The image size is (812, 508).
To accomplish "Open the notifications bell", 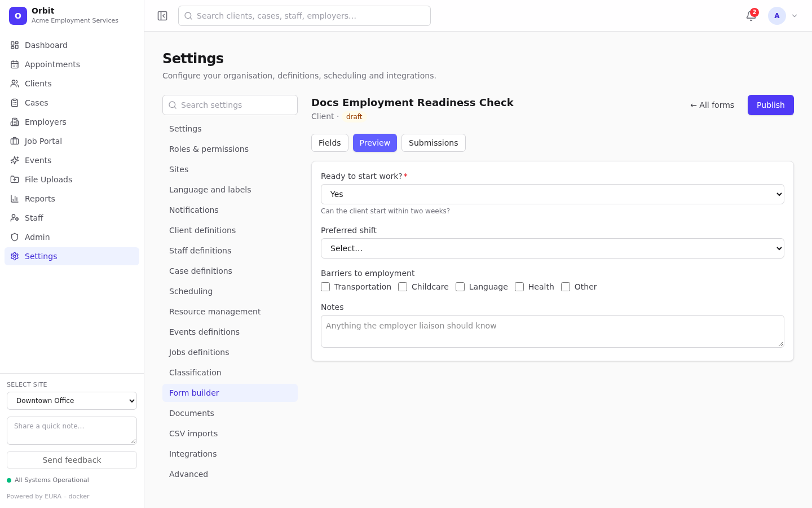I will point(751,16).
